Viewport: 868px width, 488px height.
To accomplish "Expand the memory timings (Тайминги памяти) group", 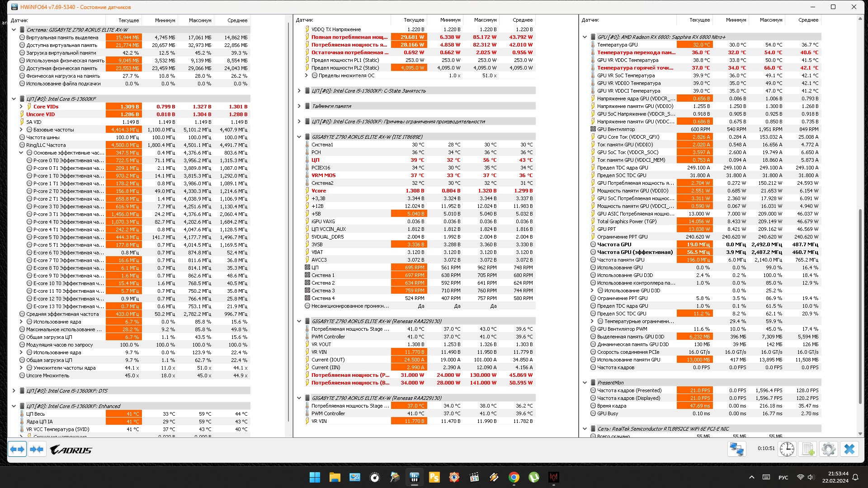I will pos(299,106).
